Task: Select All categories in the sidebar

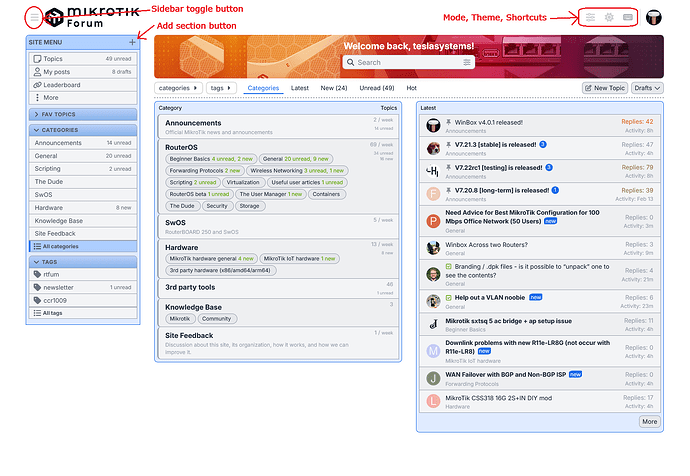Action: tap(83, 246)
